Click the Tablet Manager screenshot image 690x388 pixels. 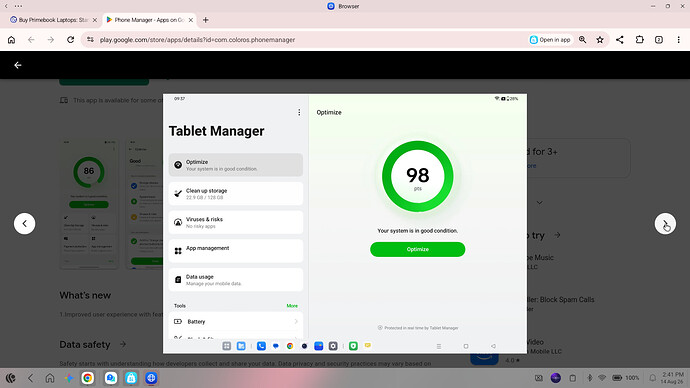(345, 223)
